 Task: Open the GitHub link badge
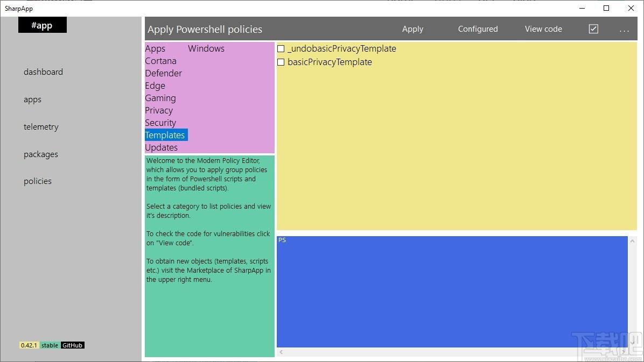72,345
